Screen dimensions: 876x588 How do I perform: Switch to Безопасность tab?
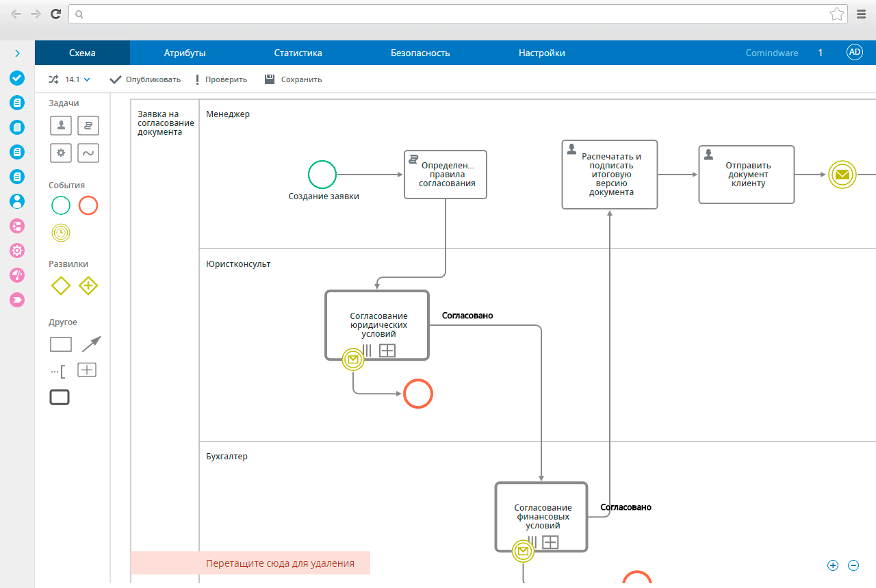point(420,53)
